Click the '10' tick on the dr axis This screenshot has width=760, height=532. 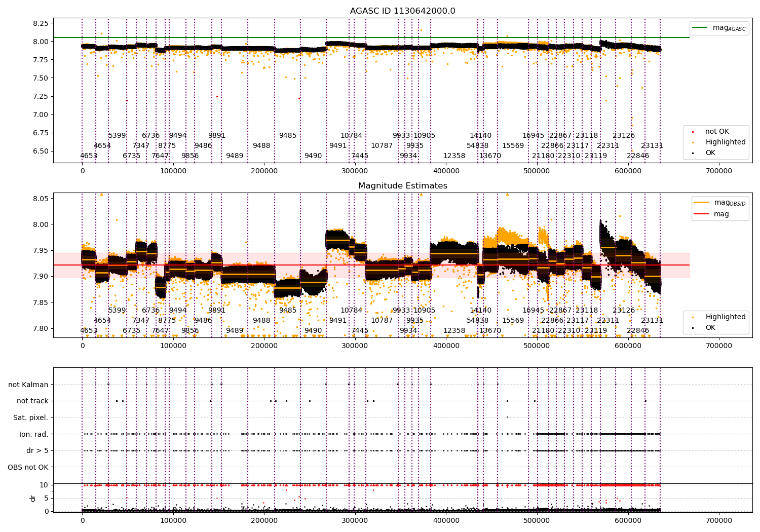45,485
